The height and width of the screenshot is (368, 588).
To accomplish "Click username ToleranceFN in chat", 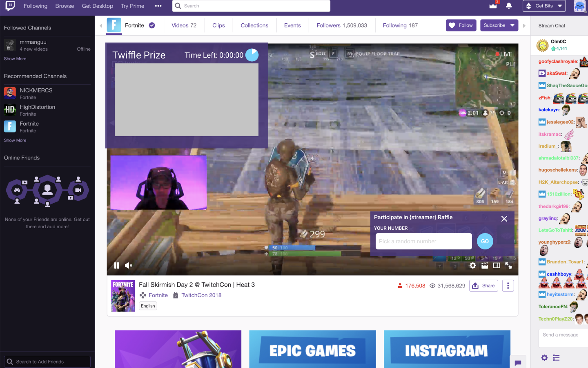I will 553,306.
